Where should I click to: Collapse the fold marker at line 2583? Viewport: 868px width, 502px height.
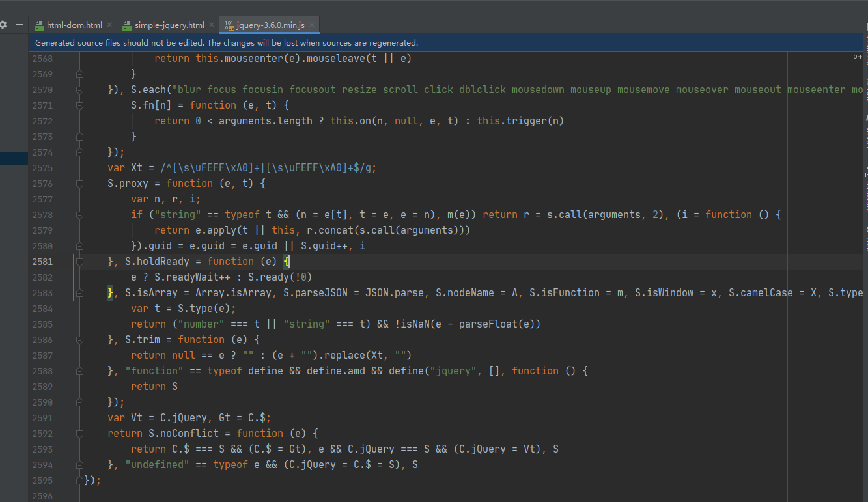79,293
